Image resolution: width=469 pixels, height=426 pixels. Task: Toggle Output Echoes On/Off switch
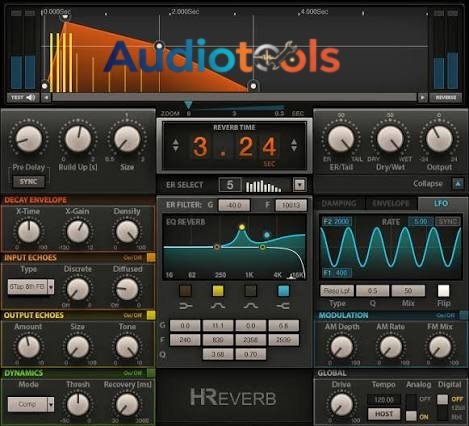pyautogui.click(x=151, y=315)
